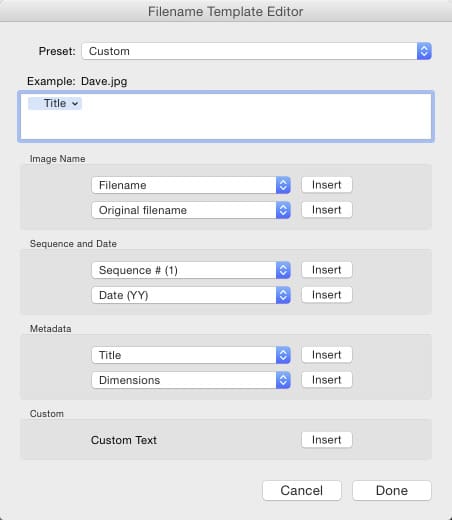Insert the Title metadata token
Viewport: 452px width, 520px height.
click(x=327, y=355)
